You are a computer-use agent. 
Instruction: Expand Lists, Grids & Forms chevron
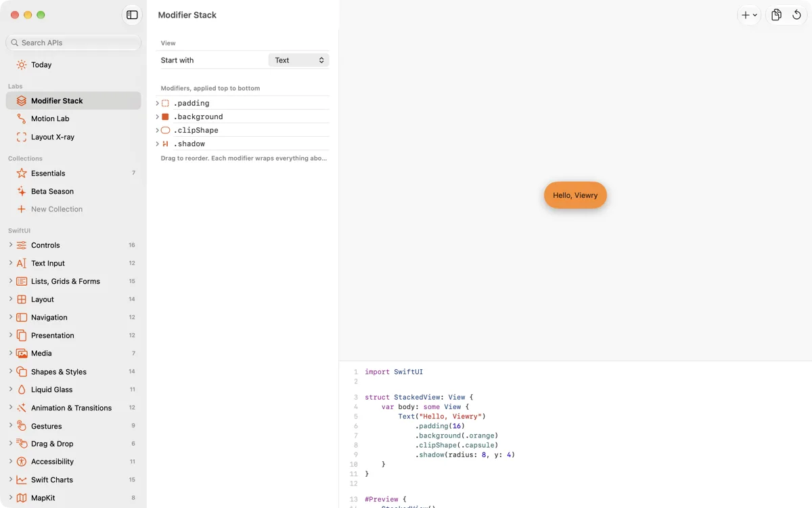(x=11, y=280)
